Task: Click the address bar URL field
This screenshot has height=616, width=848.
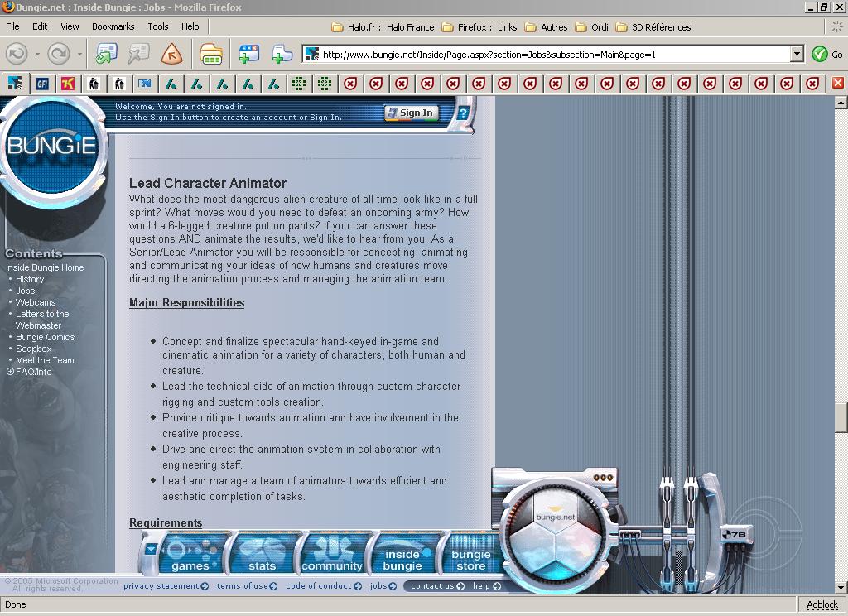Action: 547,54
